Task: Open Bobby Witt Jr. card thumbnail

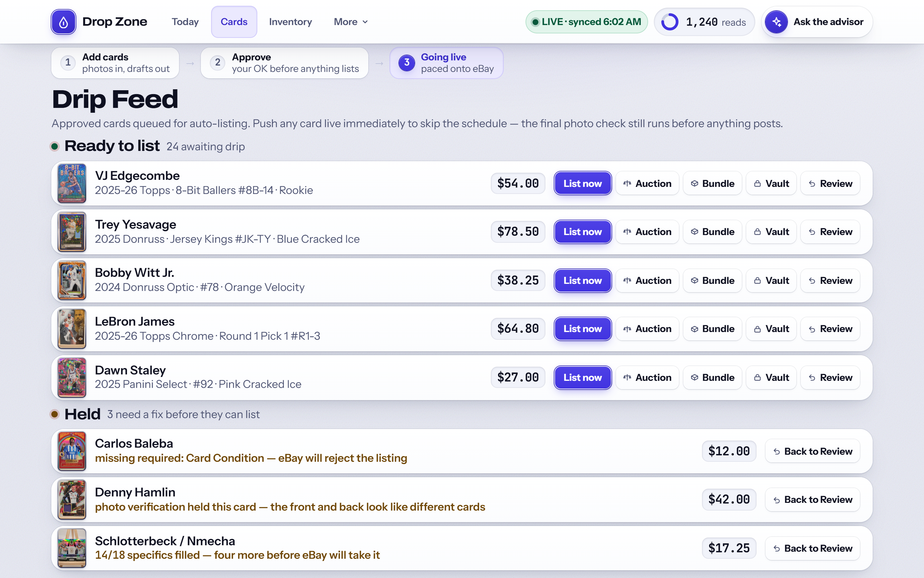Action: (x=72, y=281)
